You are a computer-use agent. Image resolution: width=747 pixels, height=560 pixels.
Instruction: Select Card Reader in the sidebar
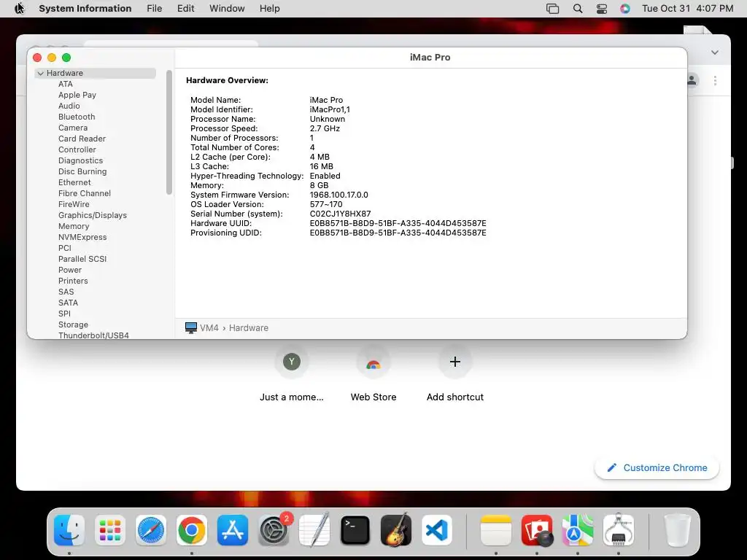pyautogui.click(x=82, y=139)
